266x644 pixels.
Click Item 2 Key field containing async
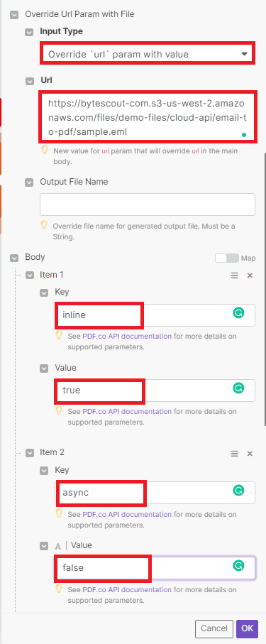pos(155,493)
